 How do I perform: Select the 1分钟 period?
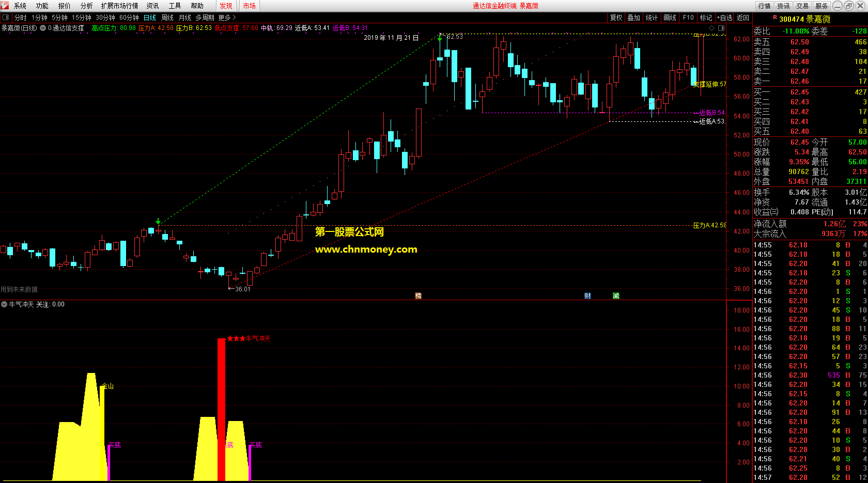pos(39,18)
